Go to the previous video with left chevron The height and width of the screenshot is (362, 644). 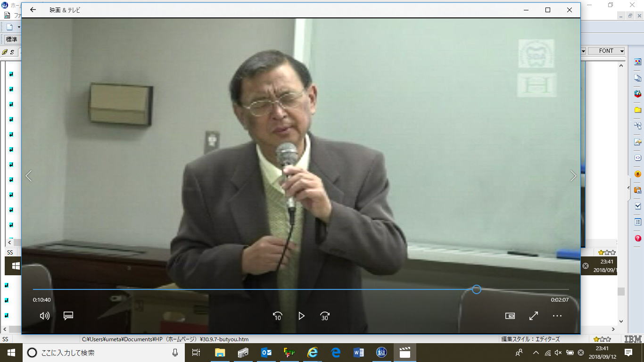tap(29, 176)
